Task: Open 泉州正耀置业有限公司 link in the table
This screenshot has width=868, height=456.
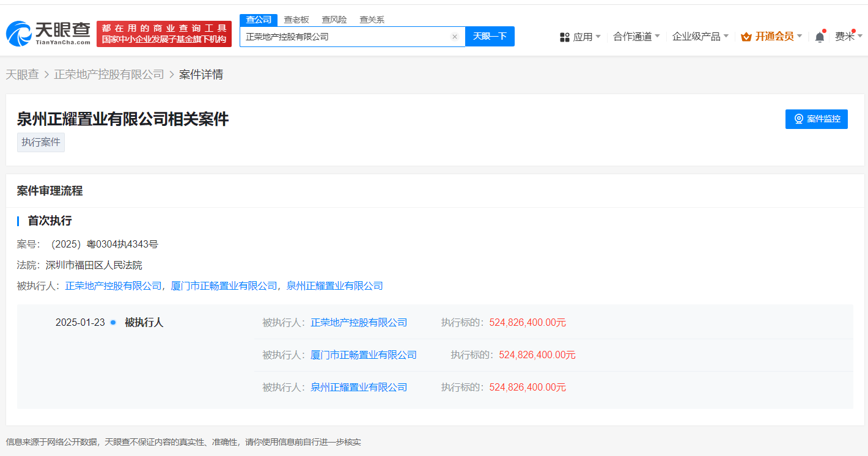Action: (359, 387)
